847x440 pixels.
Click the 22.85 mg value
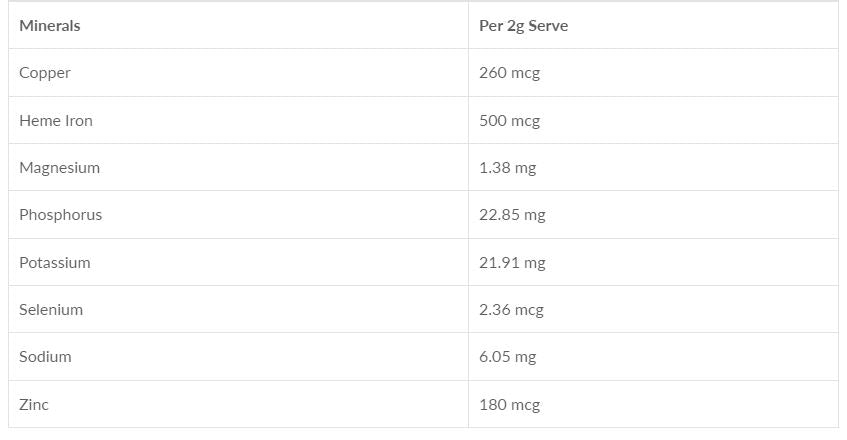coord(512,215)
